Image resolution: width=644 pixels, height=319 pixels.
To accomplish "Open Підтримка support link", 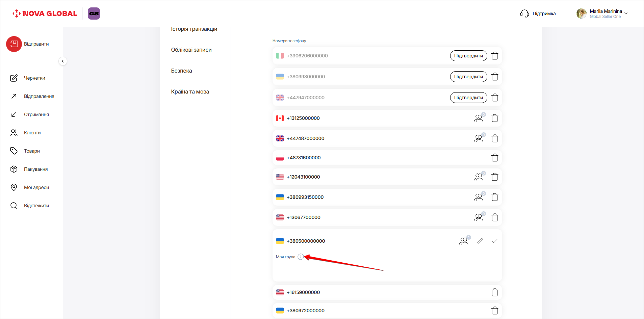I will [x=538, y=14].
